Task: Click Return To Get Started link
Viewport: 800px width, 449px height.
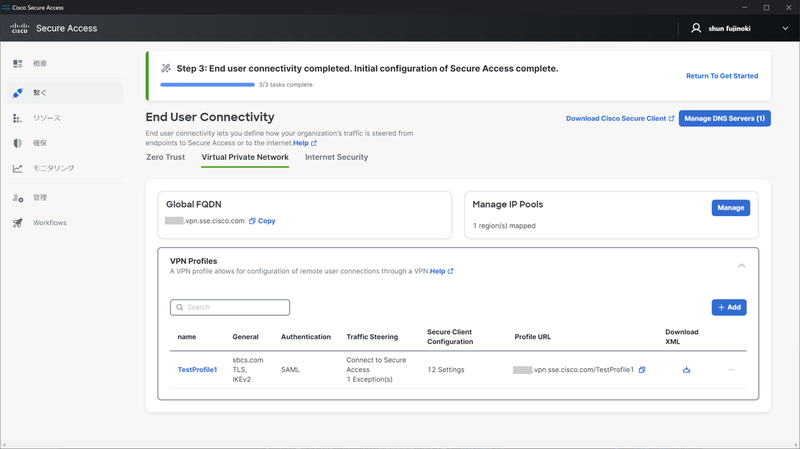Action: coord(722,76)
